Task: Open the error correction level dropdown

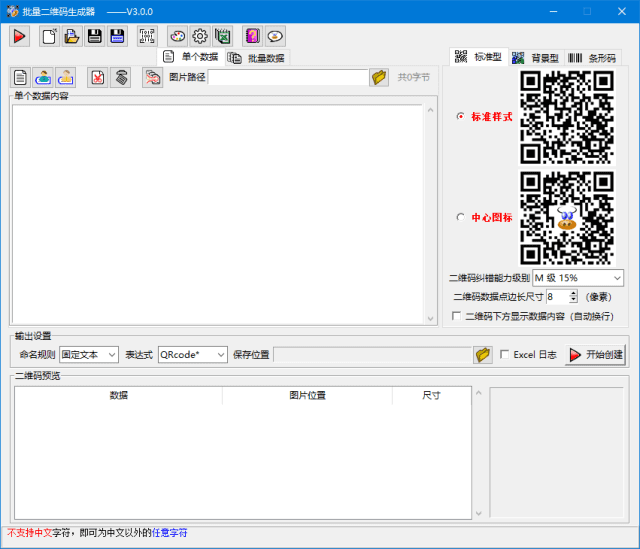Action: point(578,277)
